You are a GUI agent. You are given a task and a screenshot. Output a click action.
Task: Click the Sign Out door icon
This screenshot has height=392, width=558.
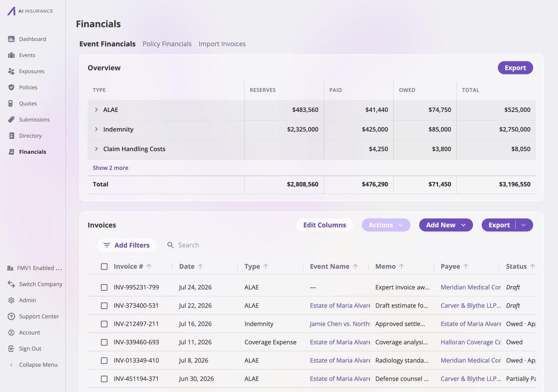tap(11, 349)
